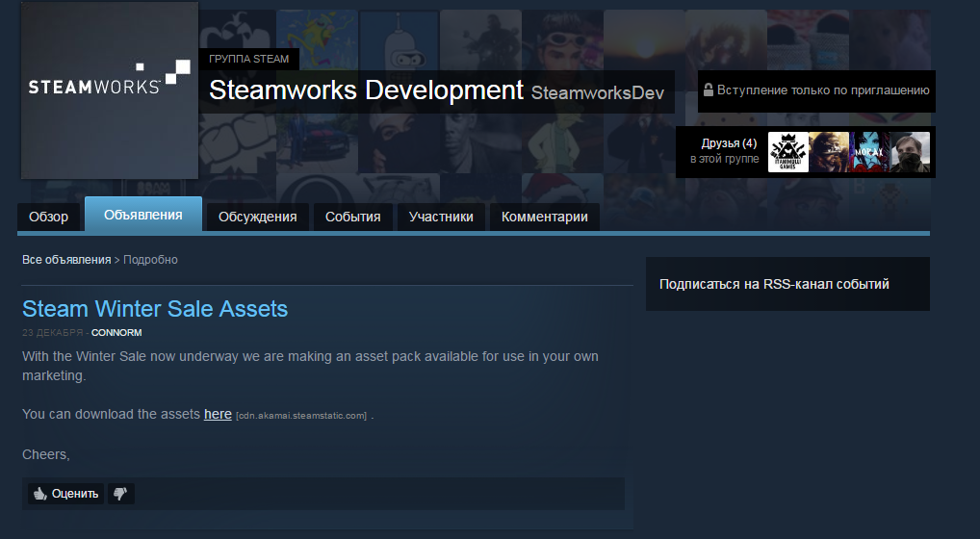
Task: Click the Cheers, closing text
Action: pyautogui.click(x=46, y=454)
